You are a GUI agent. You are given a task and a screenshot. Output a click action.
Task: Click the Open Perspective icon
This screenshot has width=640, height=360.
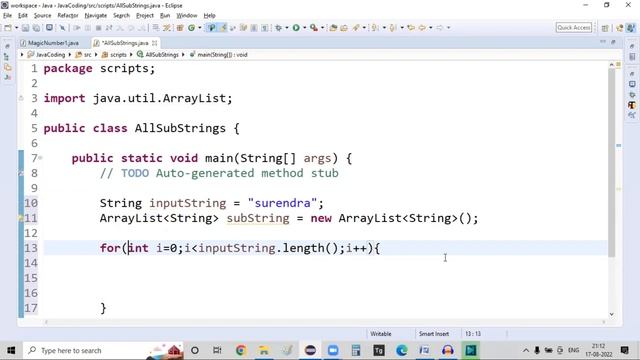click(x=605, y=28)
